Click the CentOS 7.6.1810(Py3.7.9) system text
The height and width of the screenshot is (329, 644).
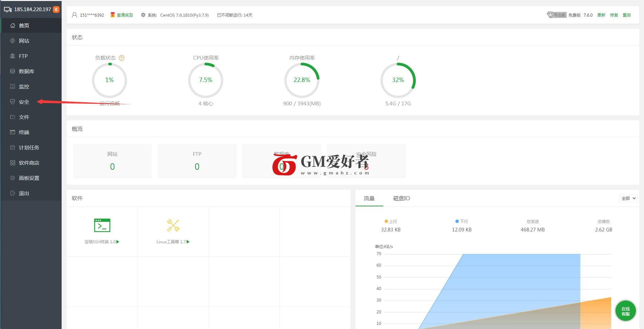[x=185, y=15]
